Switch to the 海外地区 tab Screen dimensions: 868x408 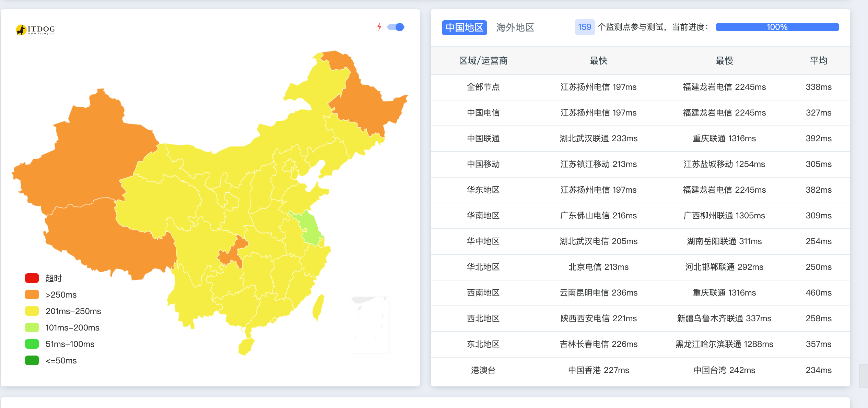coord(515,27)
